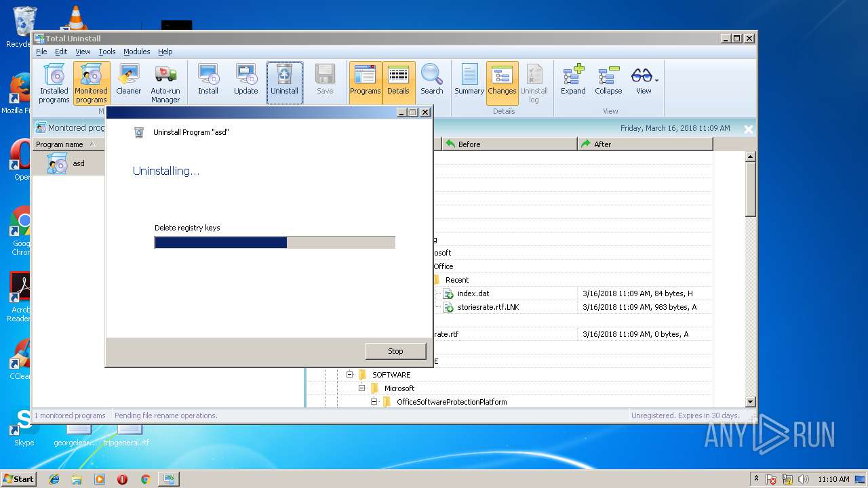The width and height of the screenshot is (868, 488).
Task: Open the File menu
Action: click(x=41, y=52)
